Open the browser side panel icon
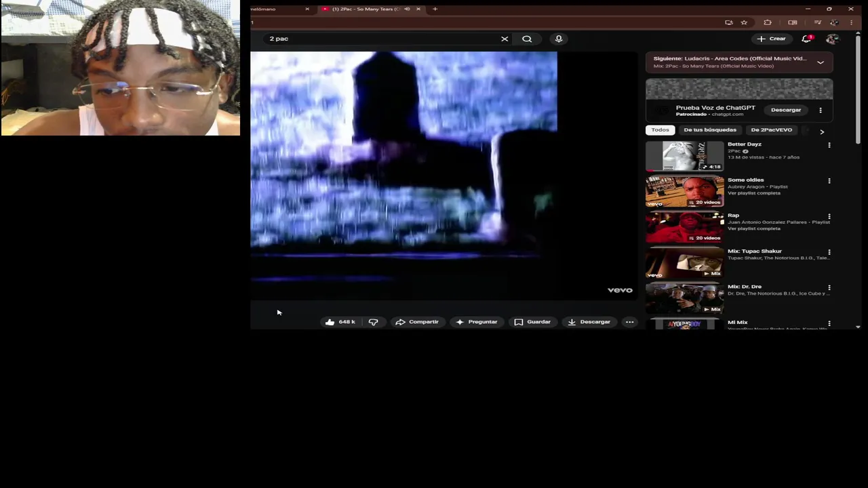The height and width of the screenshot is (488, 868). tap(792, 22)
